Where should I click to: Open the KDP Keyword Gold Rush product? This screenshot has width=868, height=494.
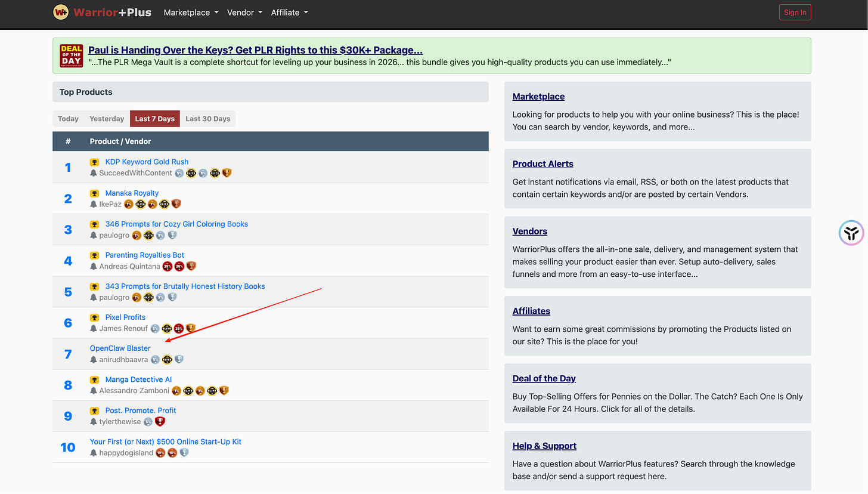point(147,162)
